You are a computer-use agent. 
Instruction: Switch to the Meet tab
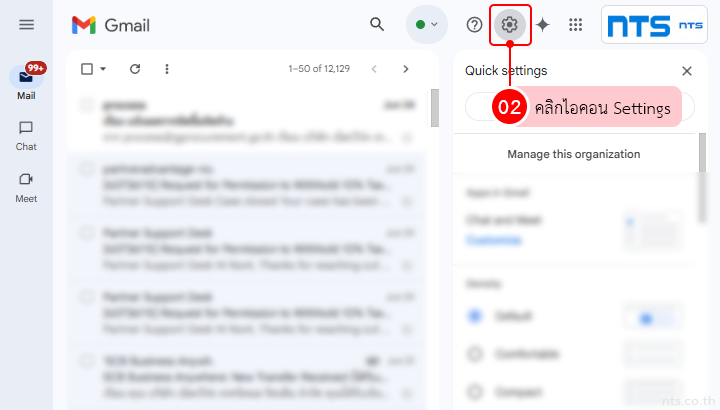pos(27,186)
